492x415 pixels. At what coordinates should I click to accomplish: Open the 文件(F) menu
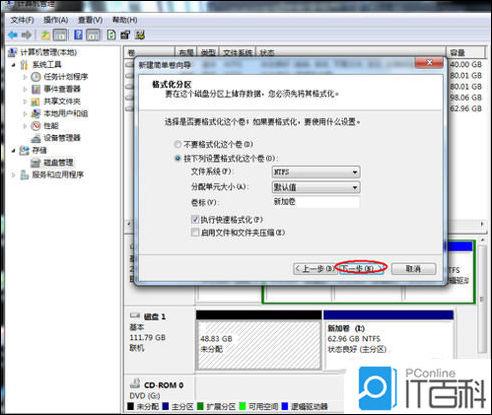22,20
